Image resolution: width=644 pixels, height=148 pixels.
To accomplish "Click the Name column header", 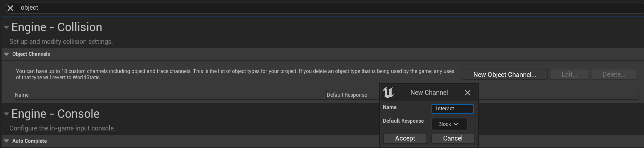I will click(22, 95).
